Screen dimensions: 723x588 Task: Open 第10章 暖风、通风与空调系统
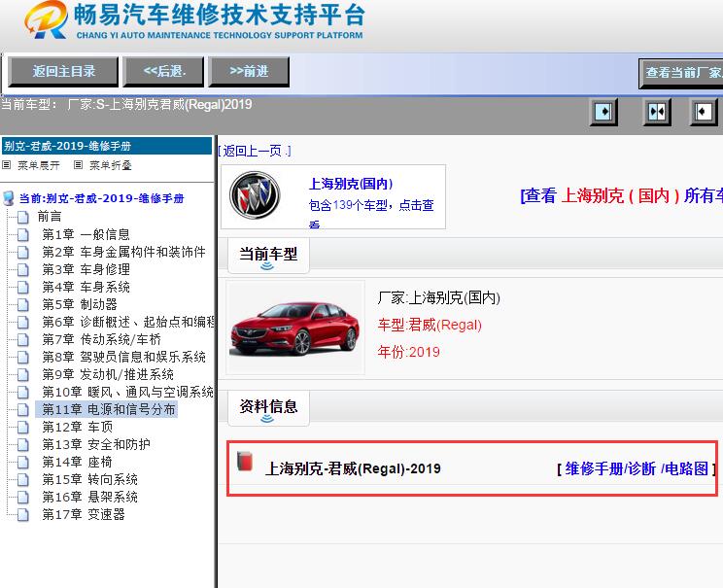127,392
